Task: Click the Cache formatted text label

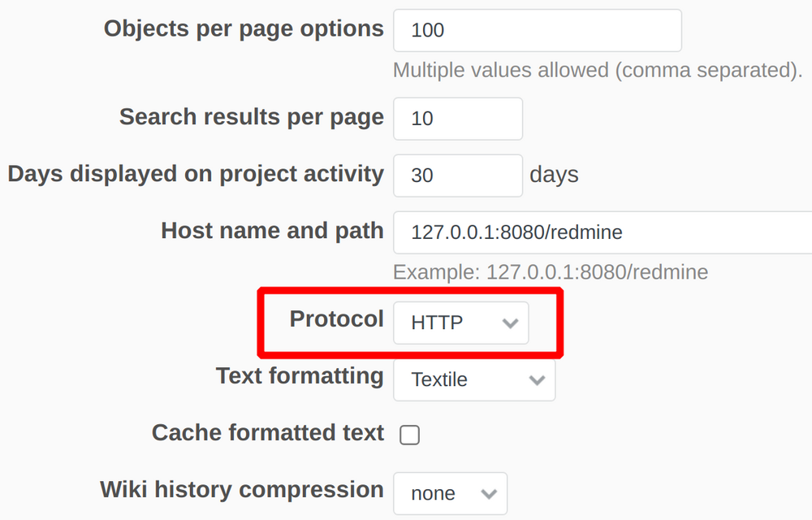Action: click(268, 433)
